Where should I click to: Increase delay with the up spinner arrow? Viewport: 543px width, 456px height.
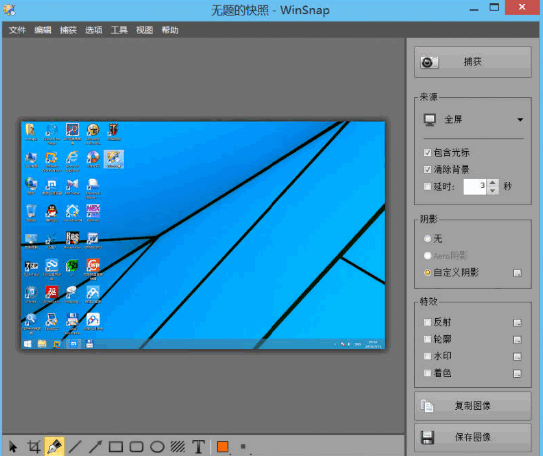(x=492, y=182)
